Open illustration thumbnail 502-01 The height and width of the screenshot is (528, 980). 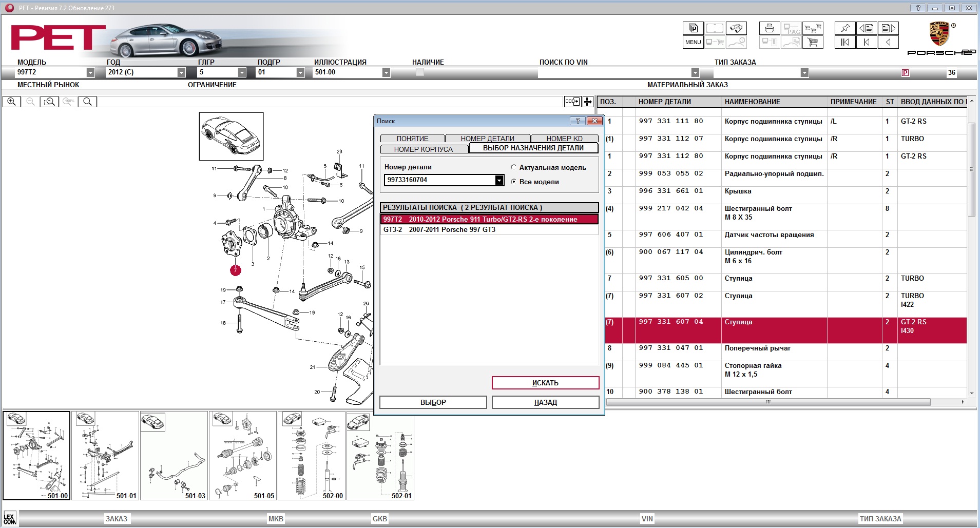click(x=380, y=456)
